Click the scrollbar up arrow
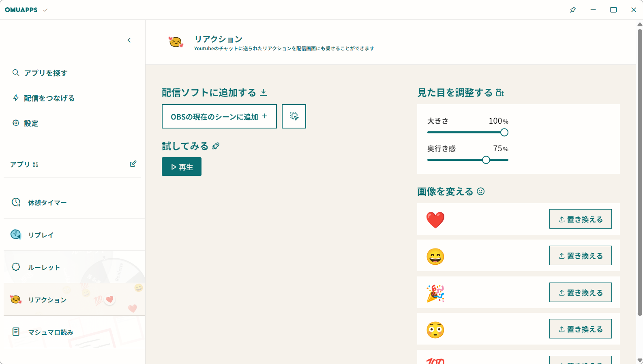This screenshot has height=364, width=643. (640, 24)
